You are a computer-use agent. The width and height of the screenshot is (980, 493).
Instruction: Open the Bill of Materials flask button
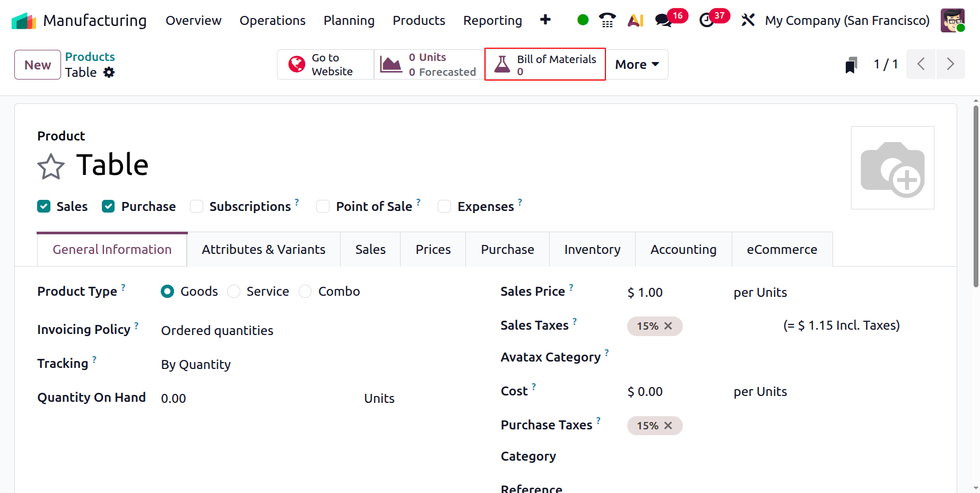pos(545,65)
